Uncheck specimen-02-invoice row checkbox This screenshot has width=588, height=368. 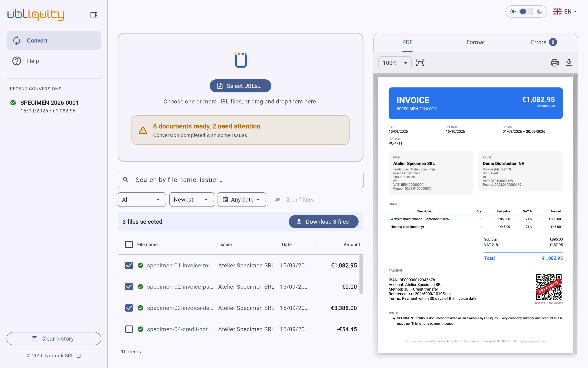(x=129, y=287)
